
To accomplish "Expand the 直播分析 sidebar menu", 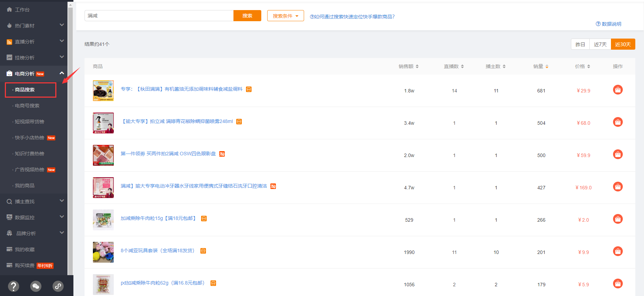I will click(x=34, y=42).
